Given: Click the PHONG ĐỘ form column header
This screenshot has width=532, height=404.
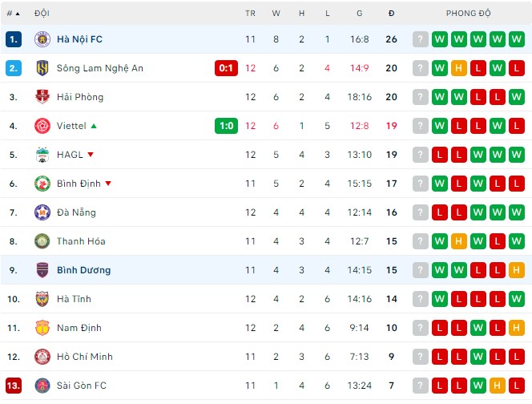Looking at the screenshot, I should pyautogui.click(x=469, y=14).
